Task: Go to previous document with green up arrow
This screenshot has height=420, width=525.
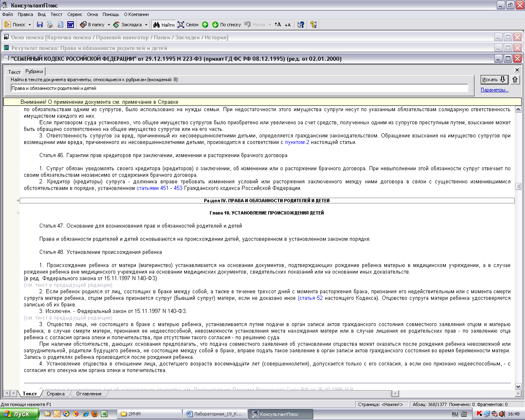Action: [x=205, y=25]
